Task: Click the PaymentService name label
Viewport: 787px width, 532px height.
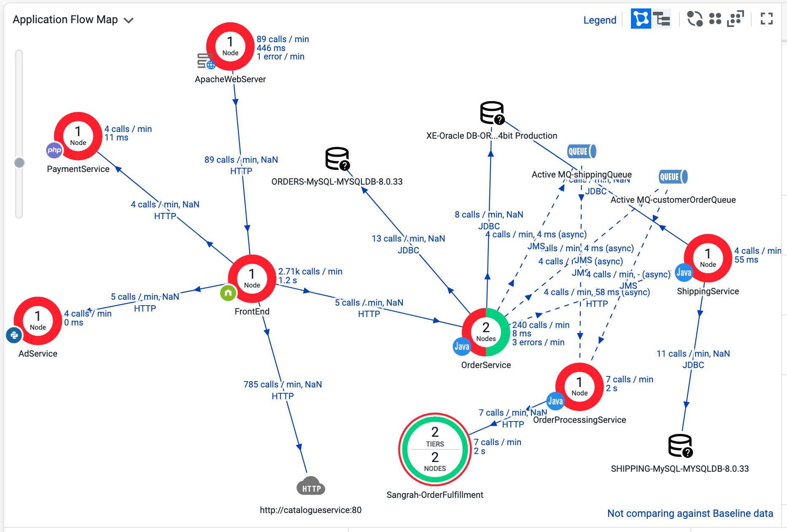Action: pyautogui.click(x=78, y=169)
